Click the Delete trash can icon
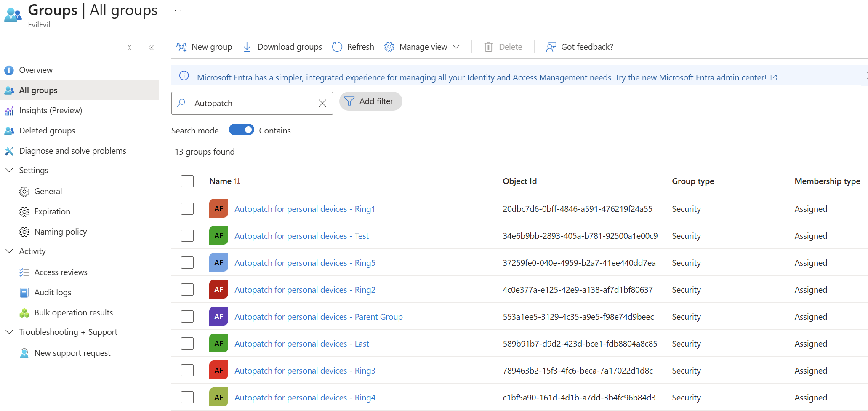 click(488, 47)
